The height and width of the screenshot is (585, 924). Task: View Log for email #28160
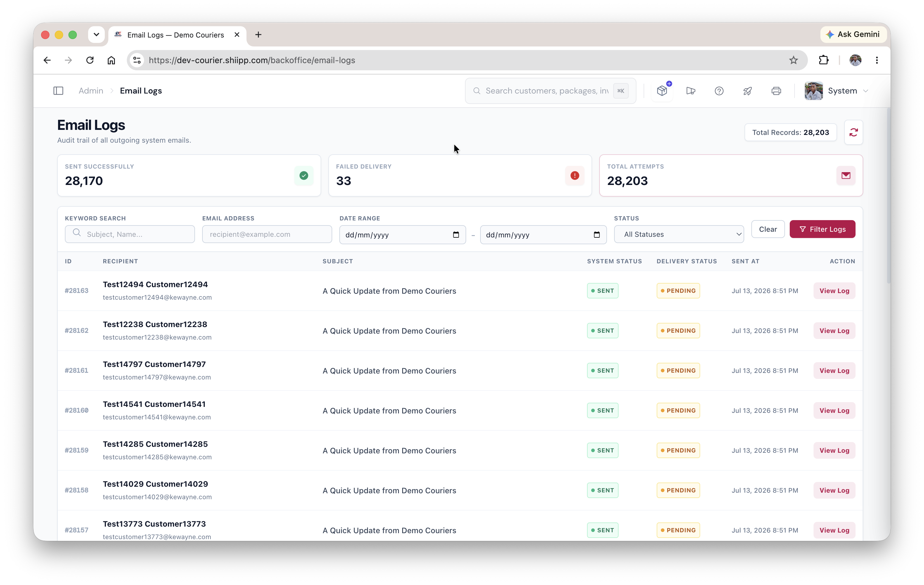click(x=834, y=411)
